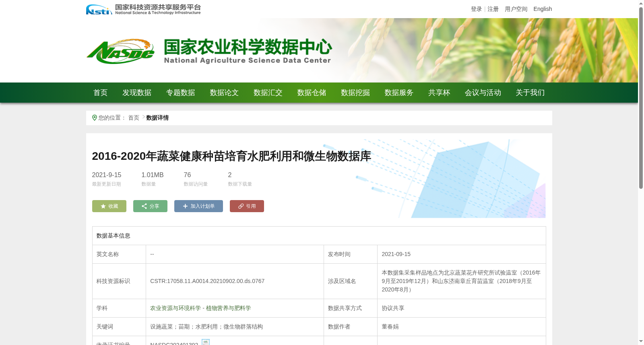Click the star icon on 收藏 button
This screenshot has width=644, height=345.
tap(103, 206)
